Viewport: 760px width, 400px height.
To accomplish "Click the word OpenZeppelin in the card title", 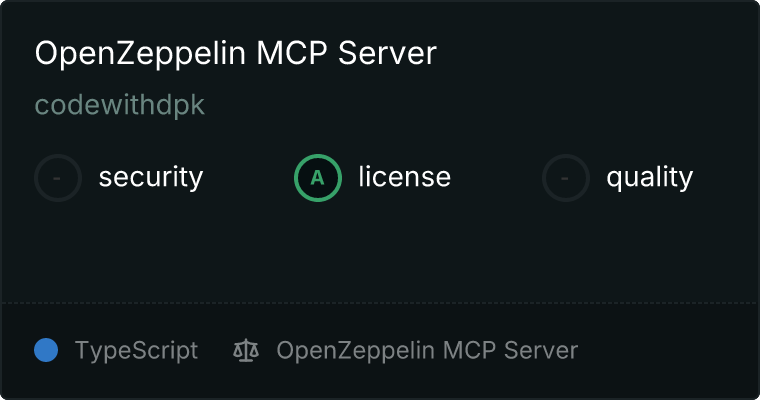I will coord(140,53).
